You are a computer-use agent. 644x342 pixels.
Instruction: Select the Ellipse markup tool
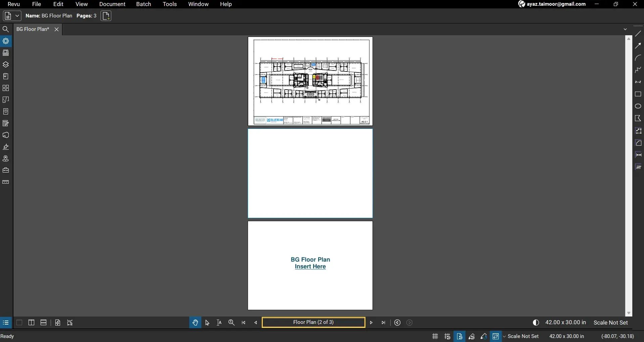[x=638, y=106]
